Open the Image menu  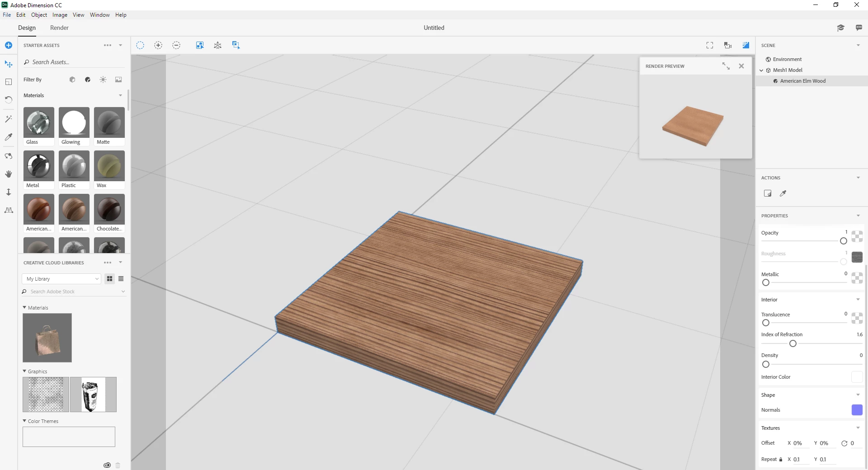pyautogui.click(x=60, y=15)
